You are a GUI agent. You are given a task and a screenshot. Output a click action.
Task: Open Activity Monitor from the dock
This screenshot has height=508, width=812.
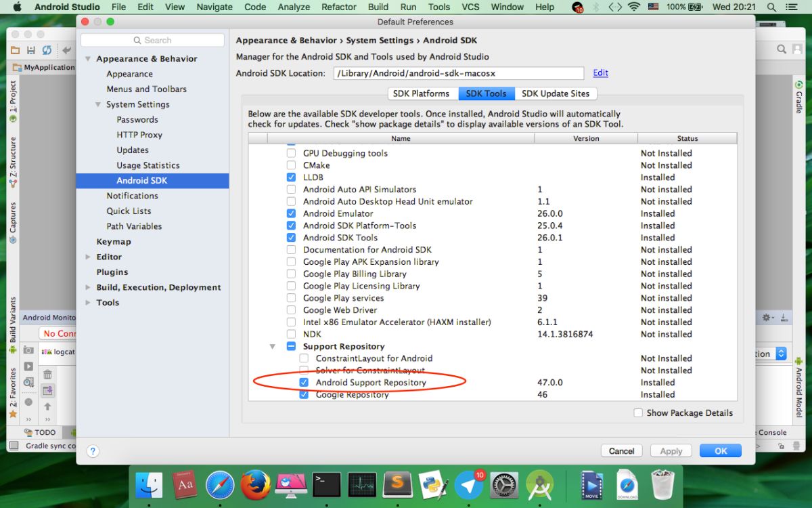coord(362,485)
